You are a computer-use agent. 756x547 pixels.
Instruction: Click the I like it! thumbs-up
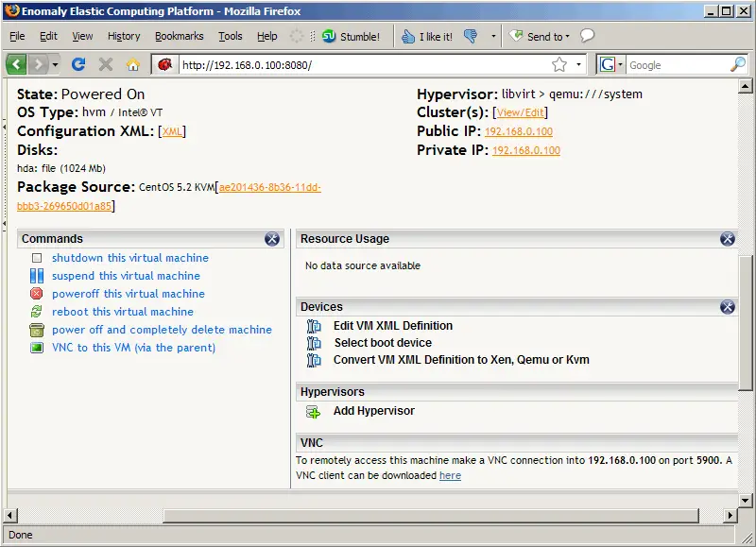427,36
